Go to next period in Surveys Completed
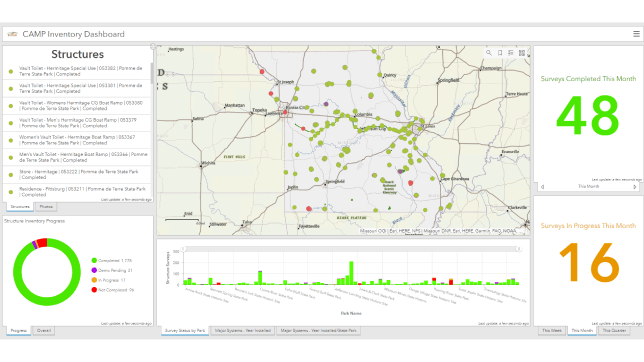Screen dimensions: 644x362 pyautogui.click(x=635, y=187)
